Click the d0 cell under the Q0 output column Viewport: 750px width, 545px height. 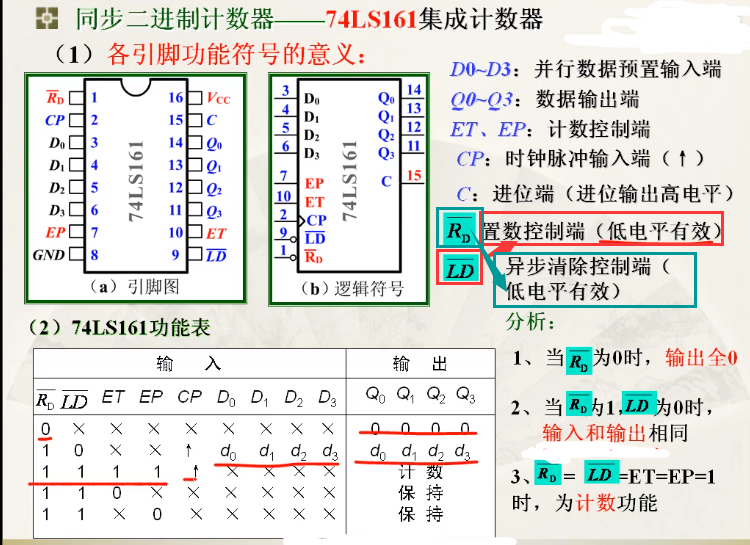point(377,451)
